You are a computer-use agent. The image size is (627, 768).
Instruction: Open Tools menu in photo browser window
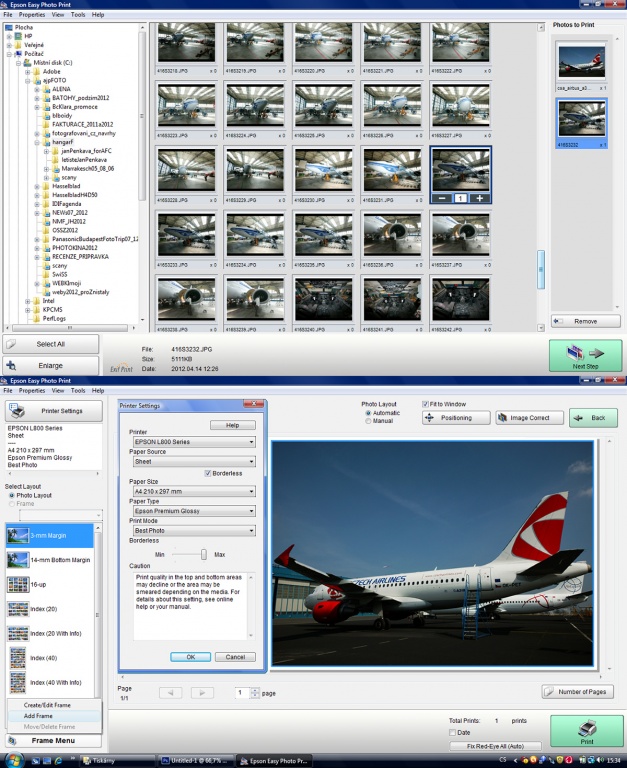(x=78, y=15)
